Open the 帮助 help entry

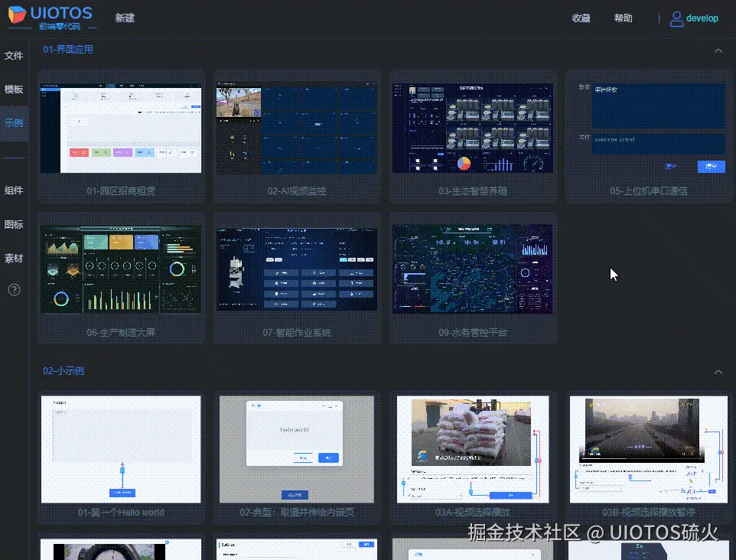[624, 18]
